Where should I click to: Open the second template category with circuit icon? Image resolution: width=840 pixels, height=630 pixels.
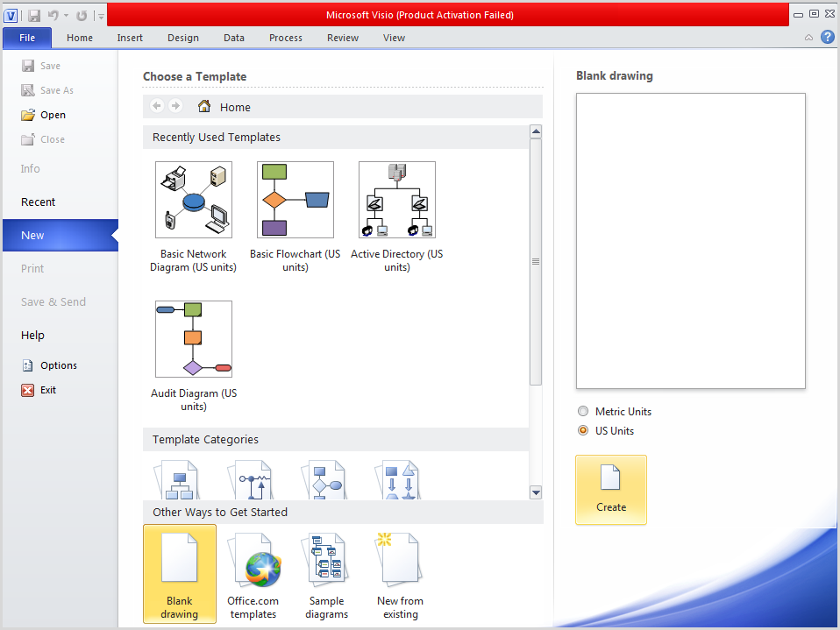[253, 480]
